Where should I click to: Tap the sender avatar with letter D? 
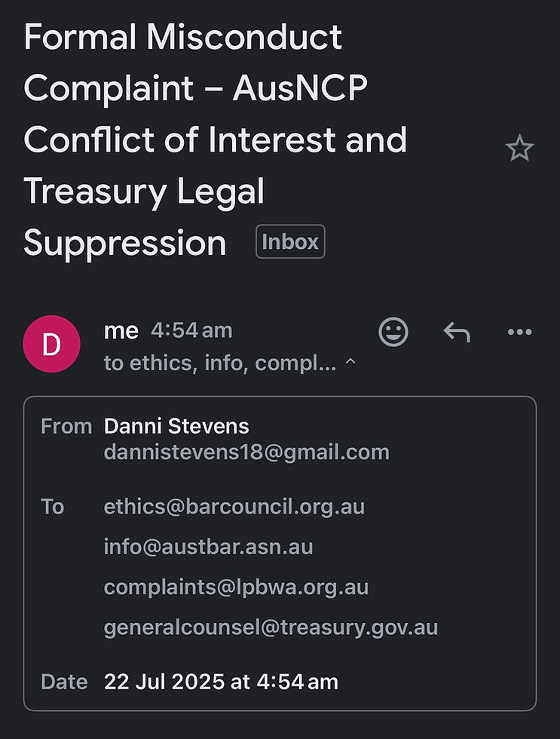click(x=51, y=344)
